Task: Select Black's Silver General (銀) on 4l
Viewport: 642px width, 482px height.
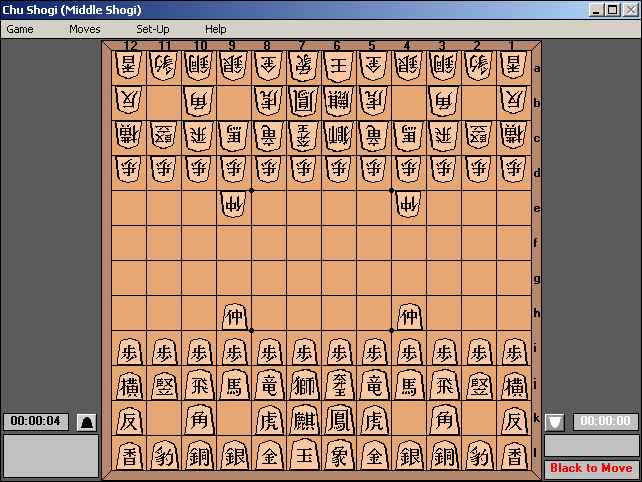Action: tap(409, 455)
